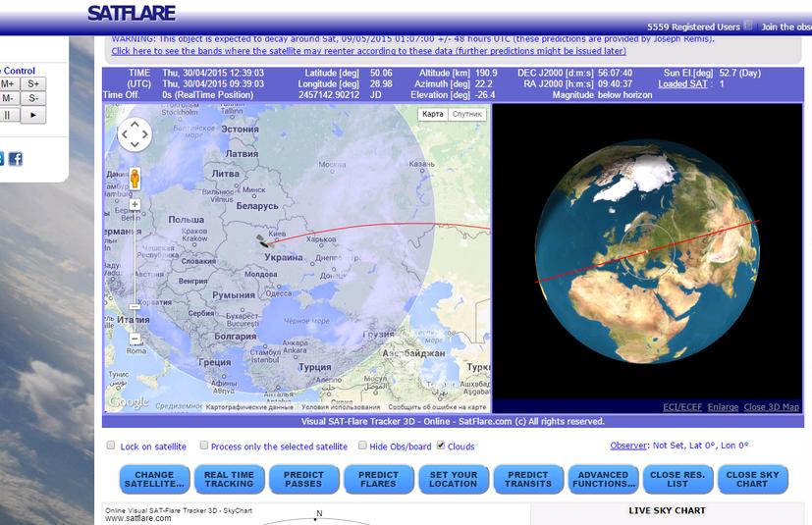The width and height of the screenshot is (812, 525).
Task: Click the Predict Flares button
Action: 379,480
